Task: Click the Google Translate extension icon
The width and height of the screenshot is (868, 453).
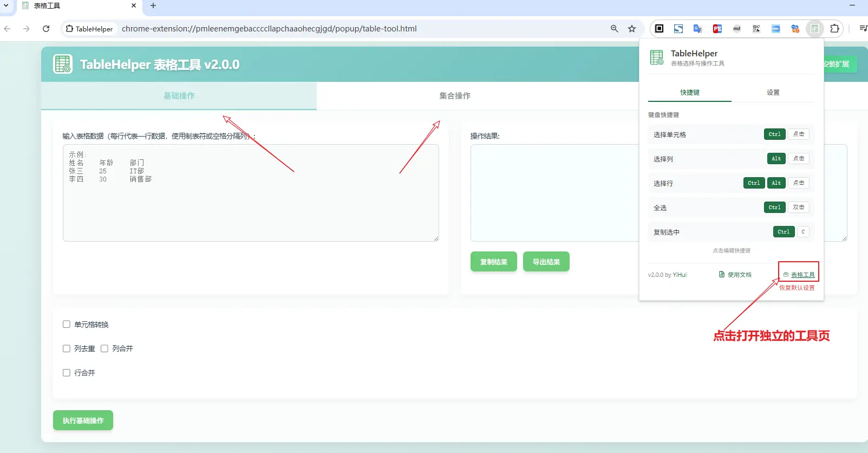Action: (697, 29)
